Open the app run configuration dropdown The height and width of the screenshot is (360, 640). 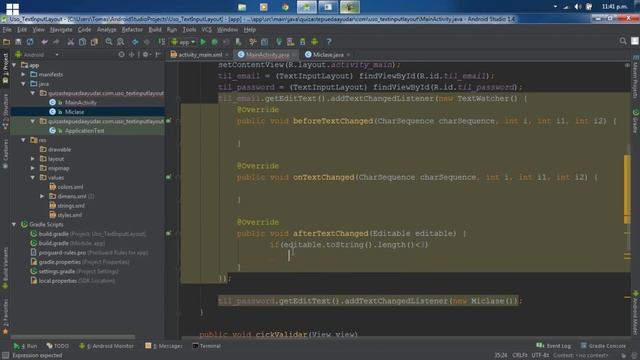(x=183, y=42)
